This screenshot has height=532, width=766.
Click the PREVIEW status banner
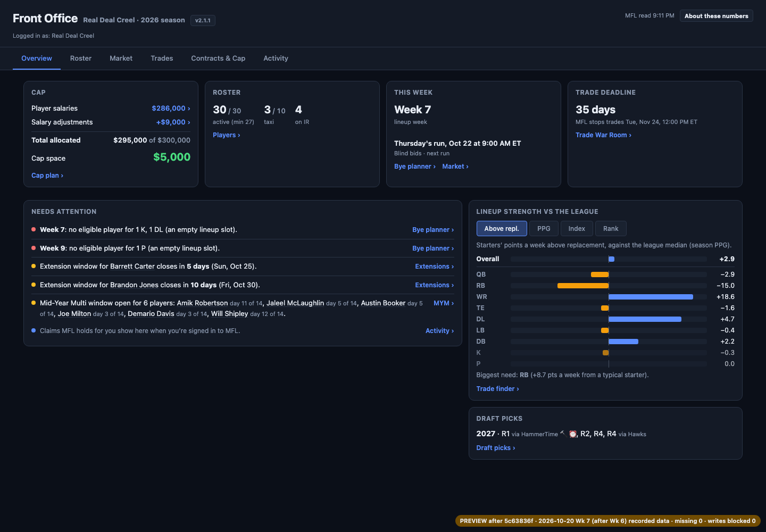[608, 521]
